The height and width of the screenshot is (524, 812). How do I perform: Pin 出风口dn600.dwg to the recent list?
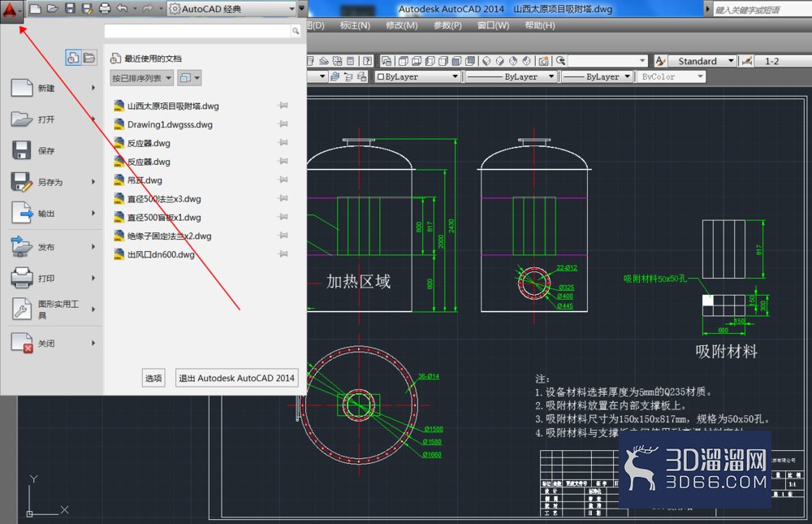283,254
